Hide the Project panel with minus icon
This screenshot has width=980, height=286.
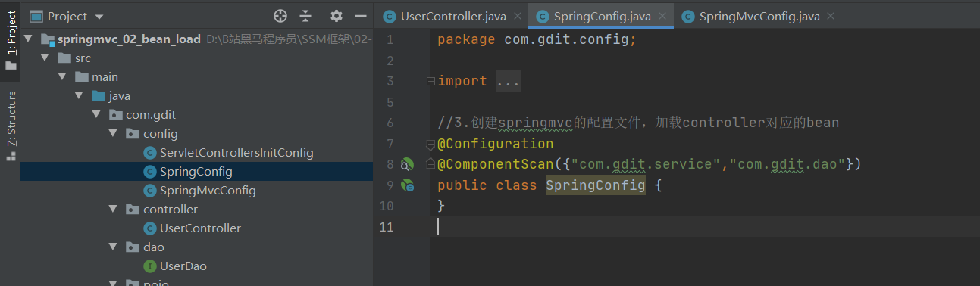[x=361, y=16]
